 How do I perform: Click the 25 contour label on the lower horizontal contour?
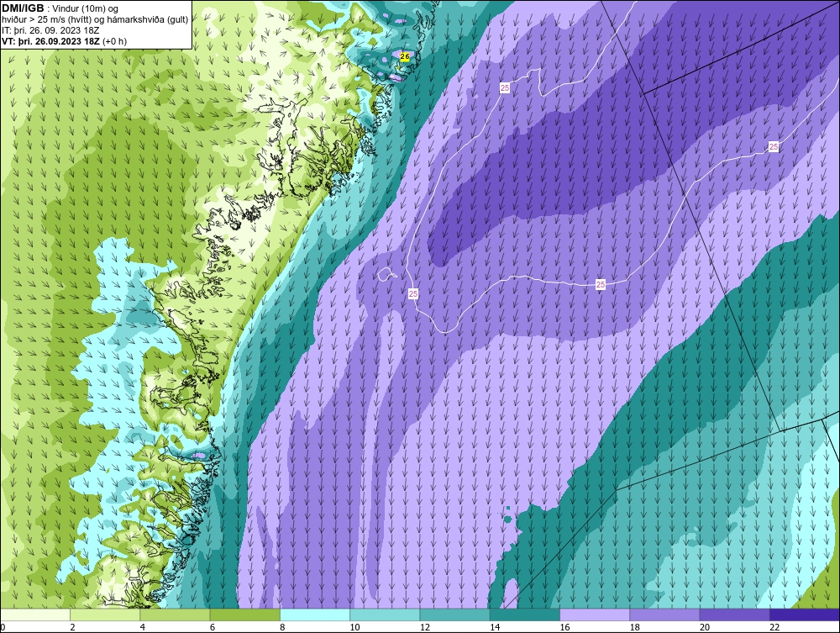(601, 285)
